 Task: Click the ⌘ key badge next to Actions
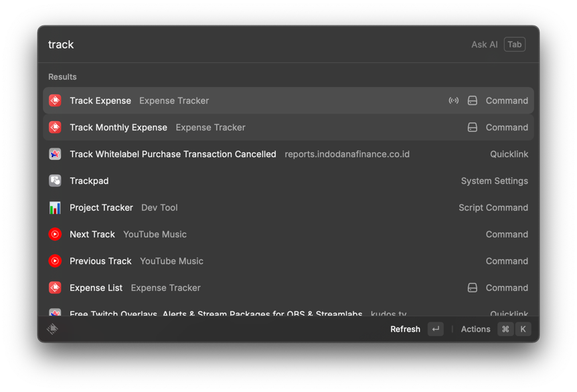pyautogui.click(x=505, y=328)
